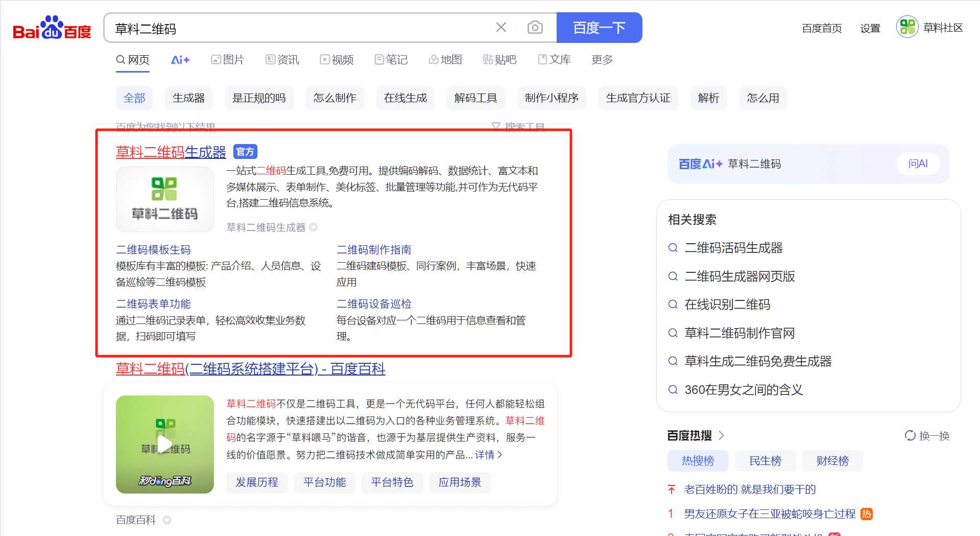Open 设置 menu
980x536 pixels.
pos(870,28)
